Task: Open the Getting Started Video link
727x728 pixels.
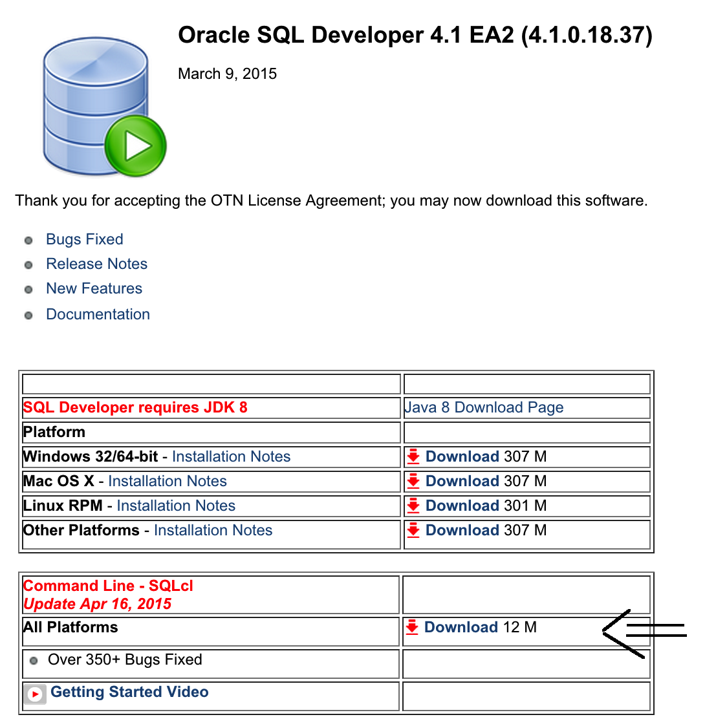Action: (129, 692)
